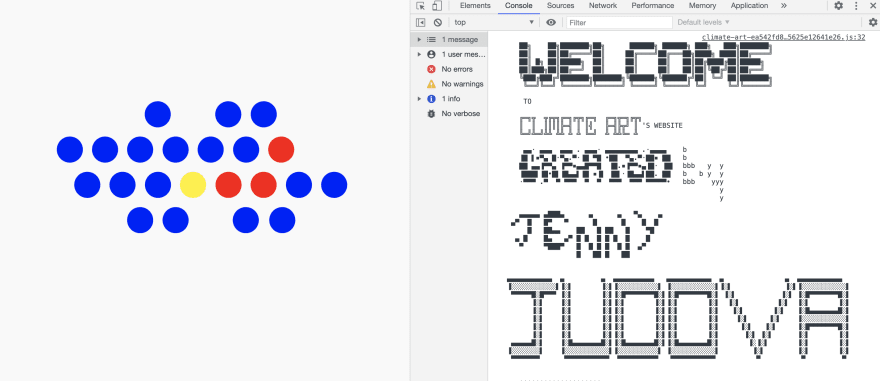Image resolution: width=880 pixels, height=381 pixels.
Task: Show more tabs using double-chevron
Action: 783,6
